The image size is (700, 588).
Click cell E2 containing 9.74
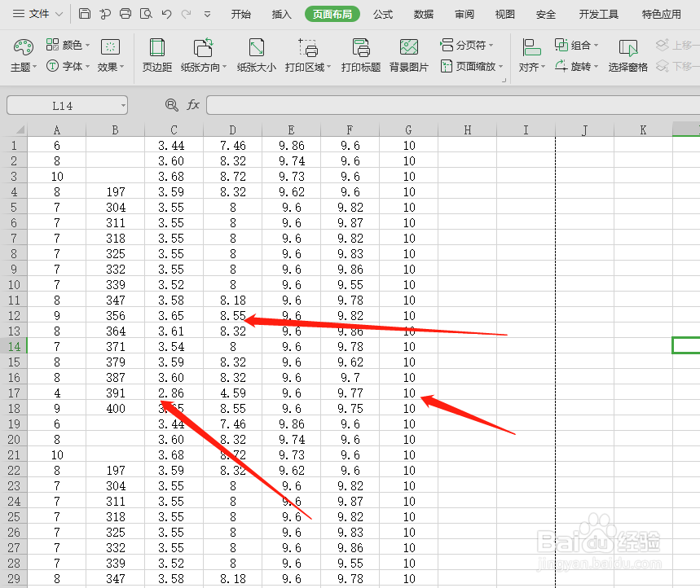(x=291, y=161)
